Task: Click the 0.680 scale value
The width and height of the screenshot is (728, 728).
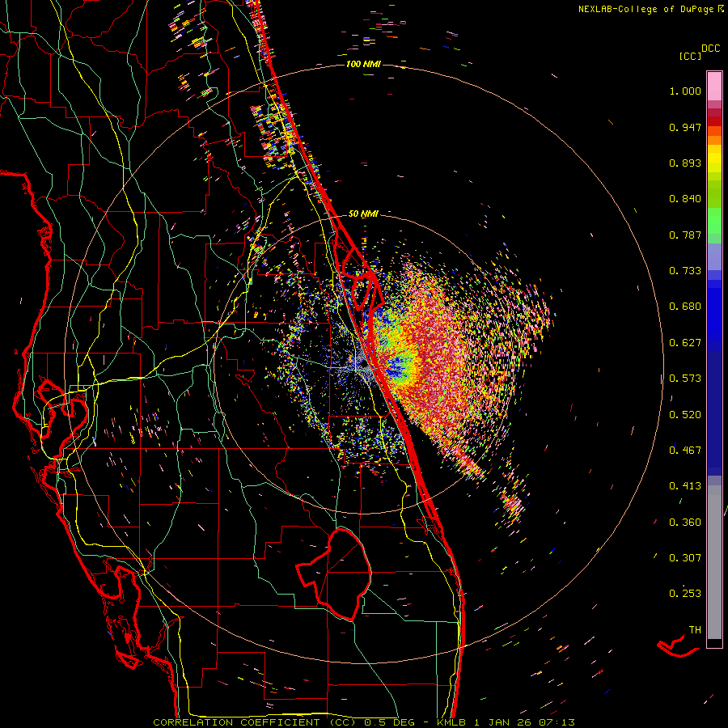Action: (685, 307)
